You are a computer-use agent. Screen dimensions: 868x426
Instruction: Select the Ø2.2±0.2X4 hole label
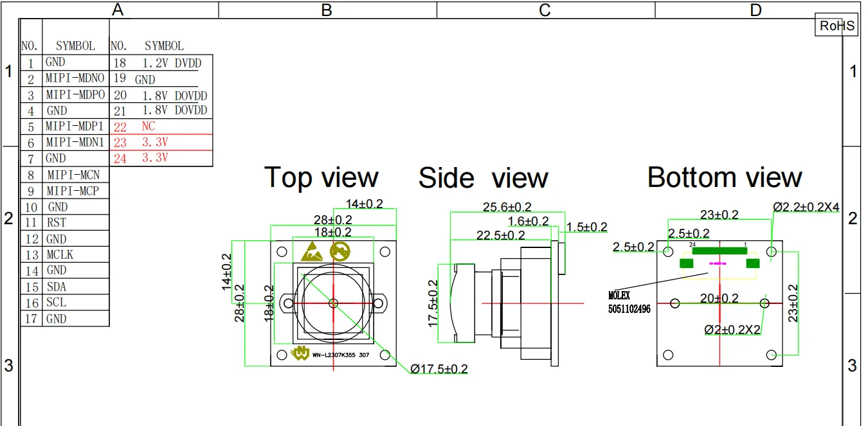806,207
